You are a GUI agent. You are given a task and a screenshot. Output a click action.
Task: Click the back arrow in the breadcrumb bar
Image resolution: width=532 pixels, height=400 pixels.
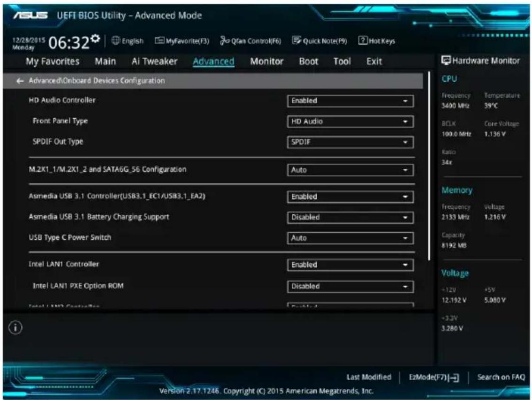pyautogui.click(x=20, y=81)
